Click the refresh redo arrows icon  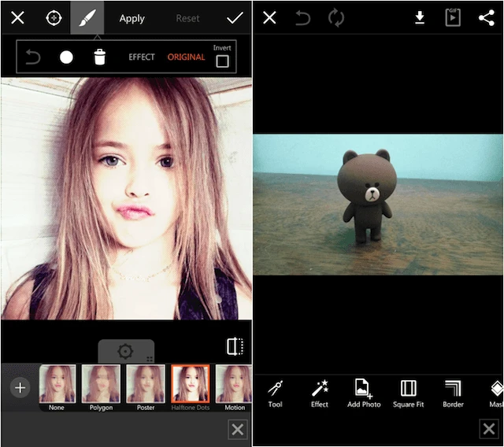[x=336, y=17]
